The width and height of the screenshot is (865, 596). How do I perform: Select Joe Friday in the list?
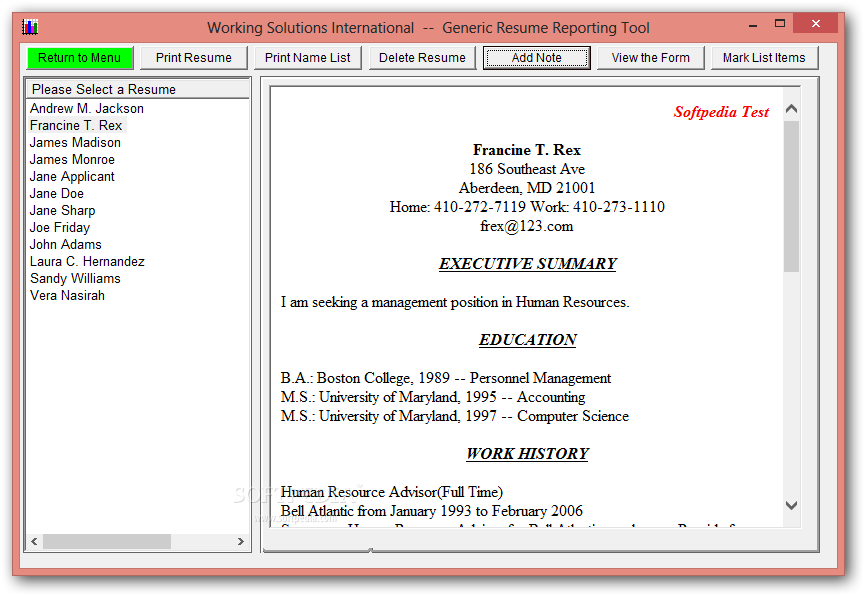click(x=60, y=227)
